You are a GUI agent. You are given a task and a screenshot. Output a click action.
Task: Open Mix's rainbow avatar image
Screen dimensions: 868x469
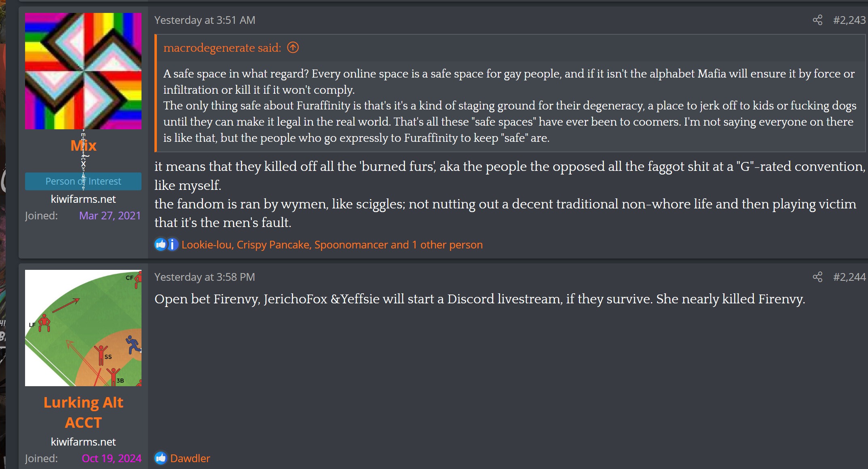83,71
